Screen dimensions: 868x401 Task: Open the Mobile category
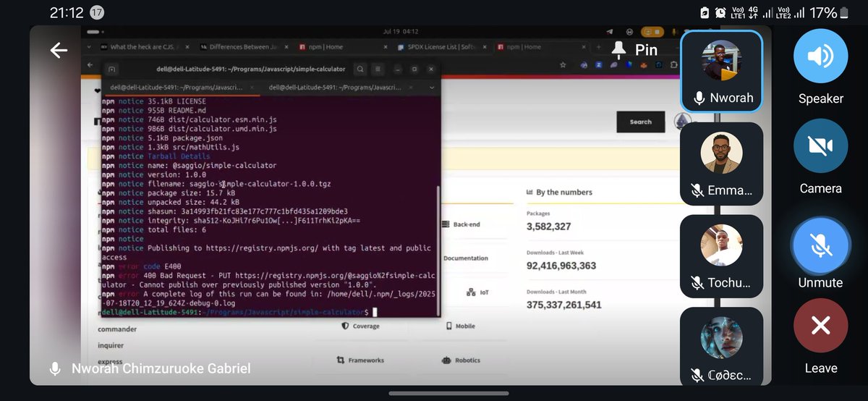(x=460, y=326)
